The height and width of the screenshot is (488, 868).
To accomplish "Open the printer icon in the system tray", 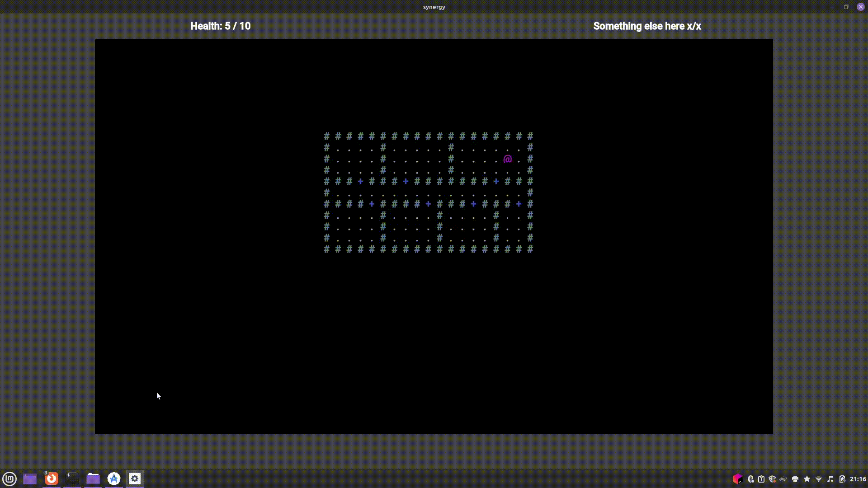I will click(x=794, y=479).
